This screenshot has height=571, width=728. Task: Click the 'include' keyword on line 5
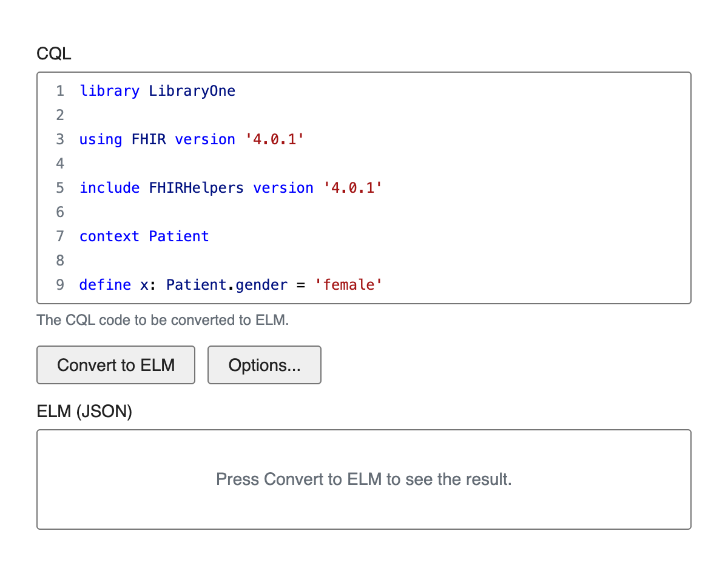109,188
